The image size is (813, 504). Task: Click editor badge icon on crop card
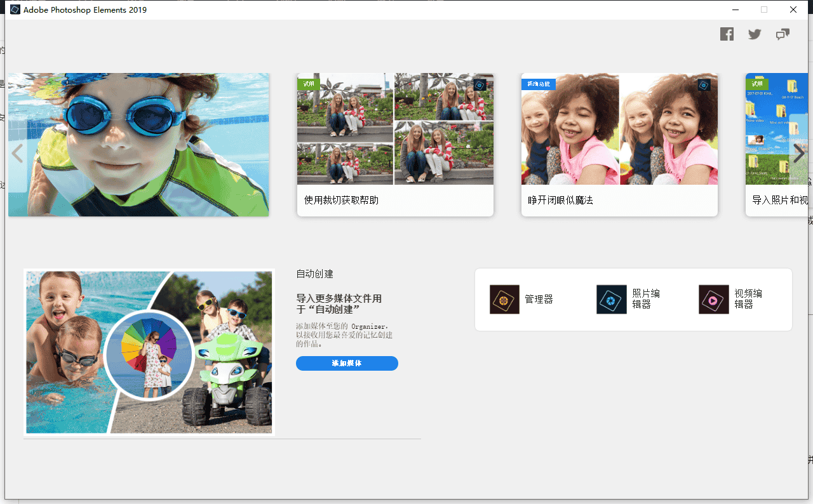[480, 85]
